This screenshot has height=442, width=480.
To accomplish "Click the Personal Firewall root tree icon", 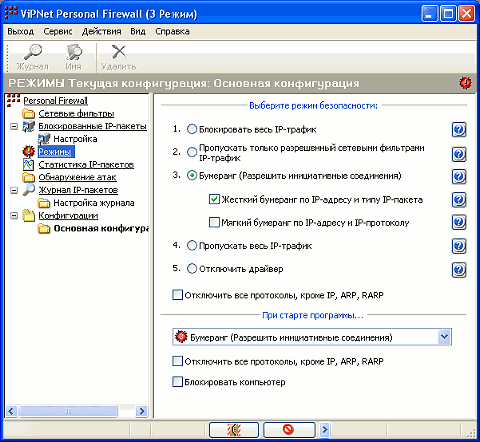I will [x=13, y=100].
